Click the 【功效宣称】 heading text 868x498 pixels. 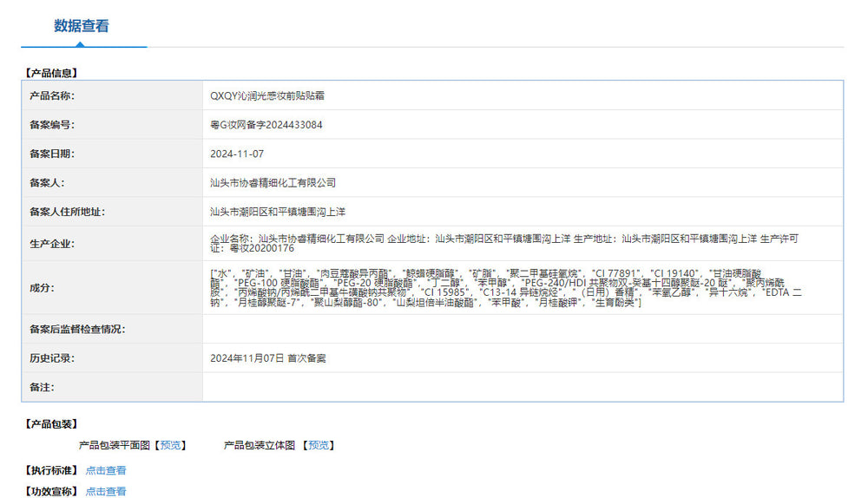tap(51, 491)
